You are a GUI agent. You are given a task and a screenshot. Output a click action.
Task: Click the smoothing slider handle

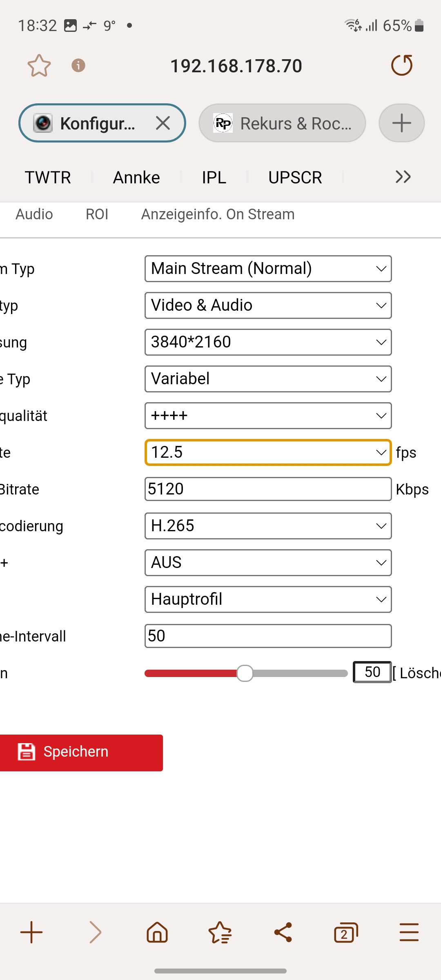245,673
